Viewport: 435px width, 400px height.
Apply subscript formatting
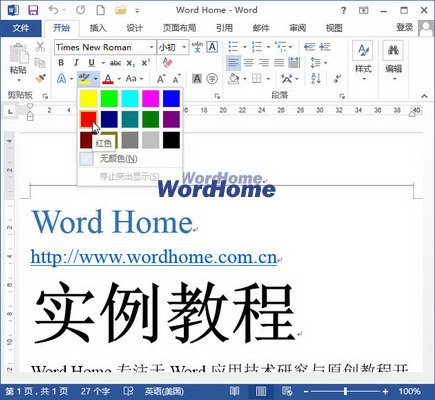coord(131,63)
